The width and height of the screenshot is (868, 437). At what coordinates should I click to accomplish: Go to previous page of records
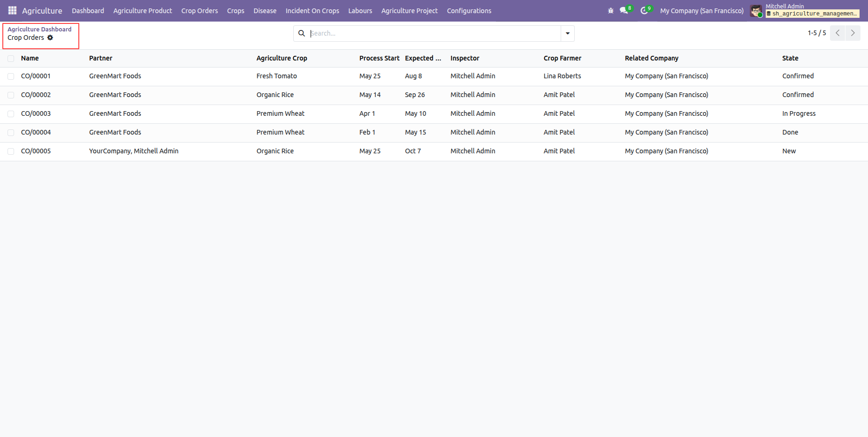[838, 33]
